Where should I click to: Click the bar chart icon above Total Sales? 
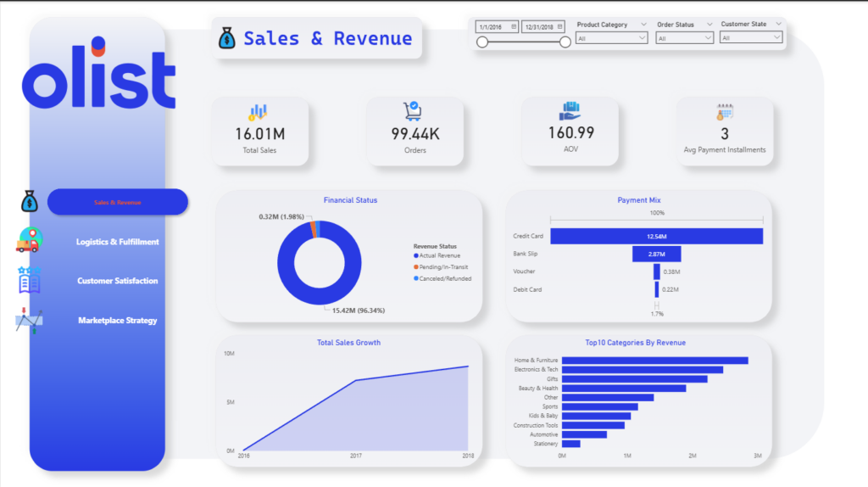point(258,113)
